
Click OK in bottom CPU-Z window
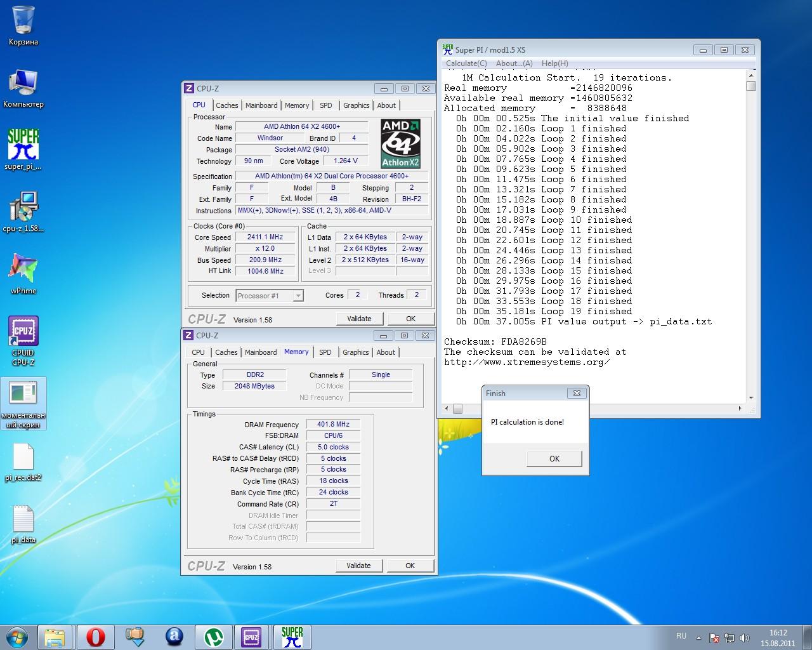[410, 566]
